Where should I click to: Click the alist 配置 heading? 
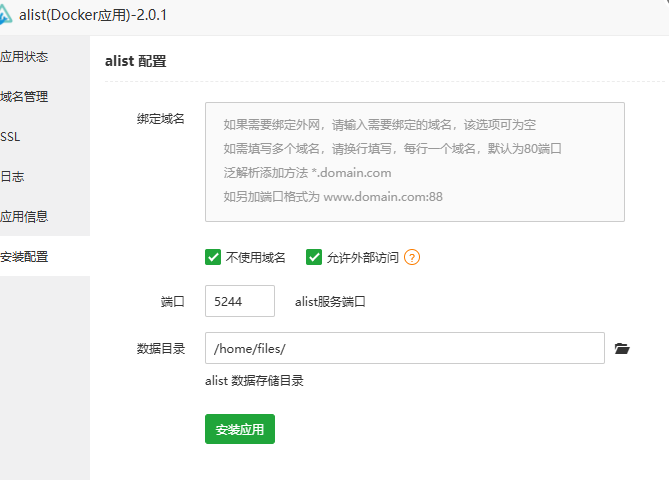[x=136, y=61]
